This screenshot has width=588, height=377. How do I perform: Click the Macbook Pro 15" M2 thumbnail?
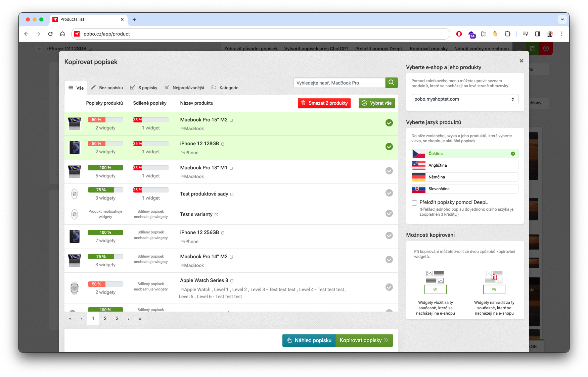[x=75, y=124]
